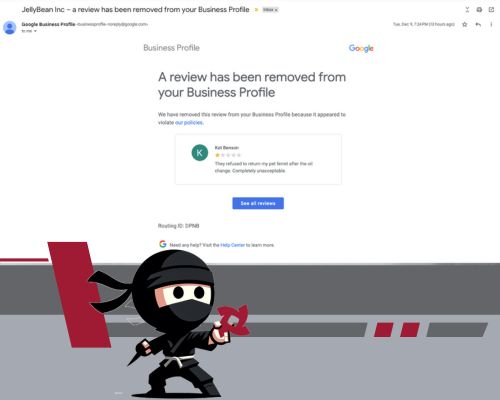Open email in new window icon
Screen dimensions: 500x400
tap(491, 10)
